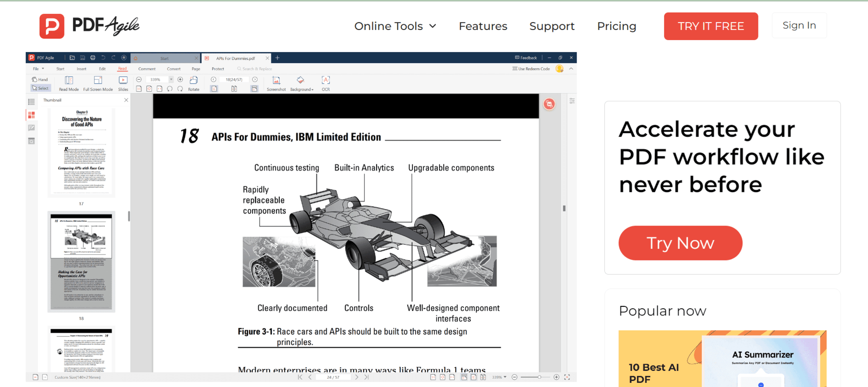Click the Save disk icon in PDF Agile title bar
The width and height of the screenshot is (868, 387).
click(x=83, y=58)
